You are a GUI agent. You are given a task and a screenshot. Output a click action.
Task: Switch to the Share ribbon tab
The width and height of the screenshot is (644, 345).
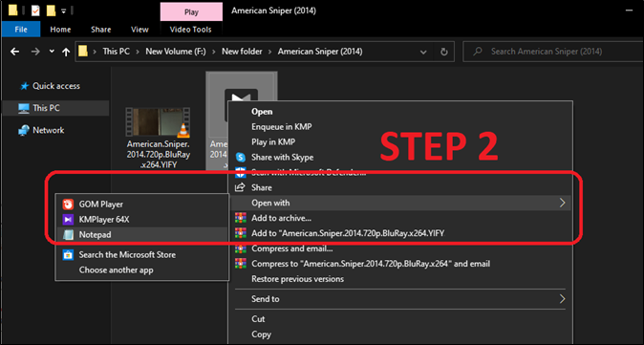[x=100, y=30]
